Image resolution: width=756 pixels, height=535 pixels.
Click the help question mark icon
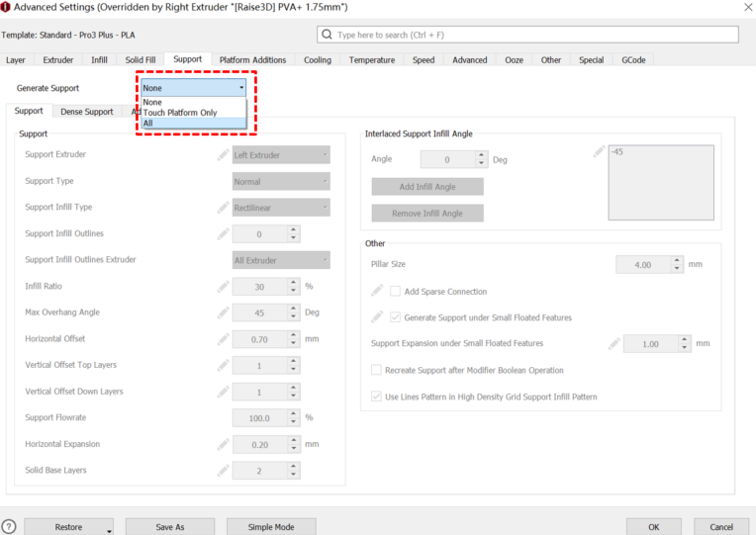click(9, 527)
